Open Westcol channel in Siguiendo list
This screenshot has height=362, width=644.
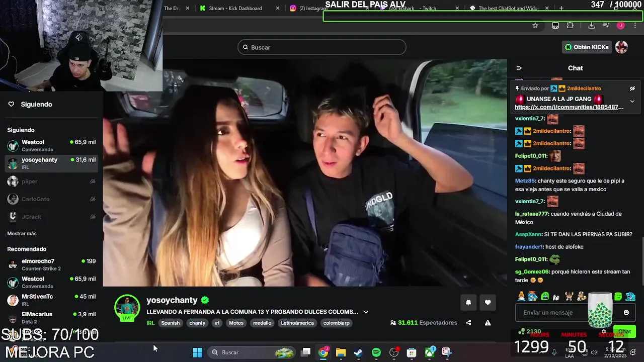pos(51,146)
